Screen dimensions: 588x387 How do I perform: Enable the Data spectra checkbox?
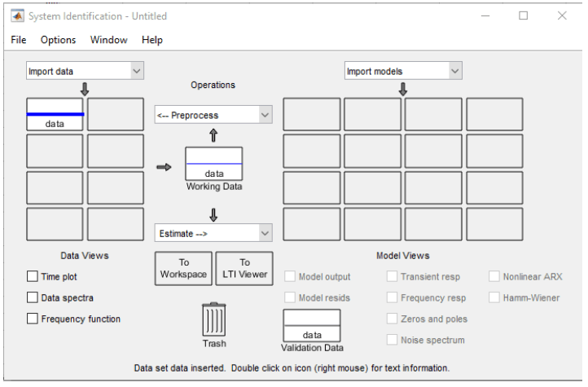[33, 297]
